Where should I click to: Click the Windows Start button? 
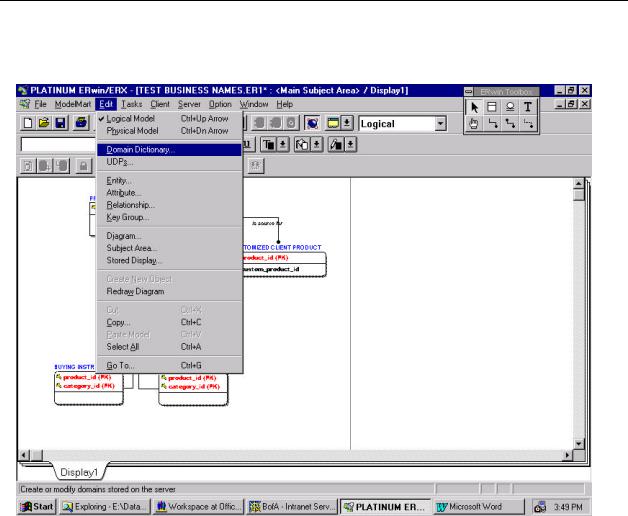(x=38, y=507)
